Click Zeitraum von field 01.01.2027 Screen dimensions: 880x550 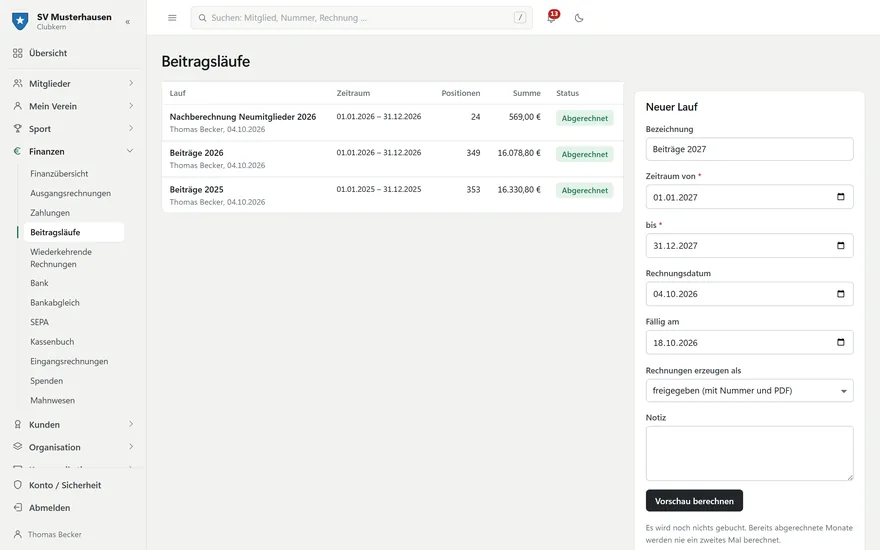pyautogui.click(x=749, y=197)
